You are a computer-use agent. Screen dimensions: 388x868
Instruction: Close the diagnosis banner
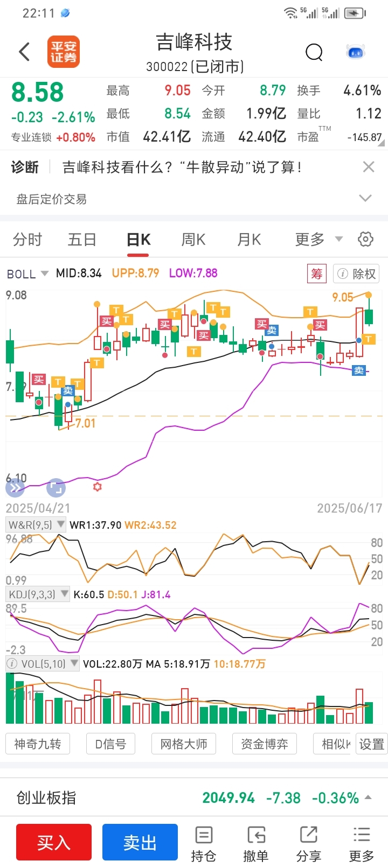(x=369, y=167)
